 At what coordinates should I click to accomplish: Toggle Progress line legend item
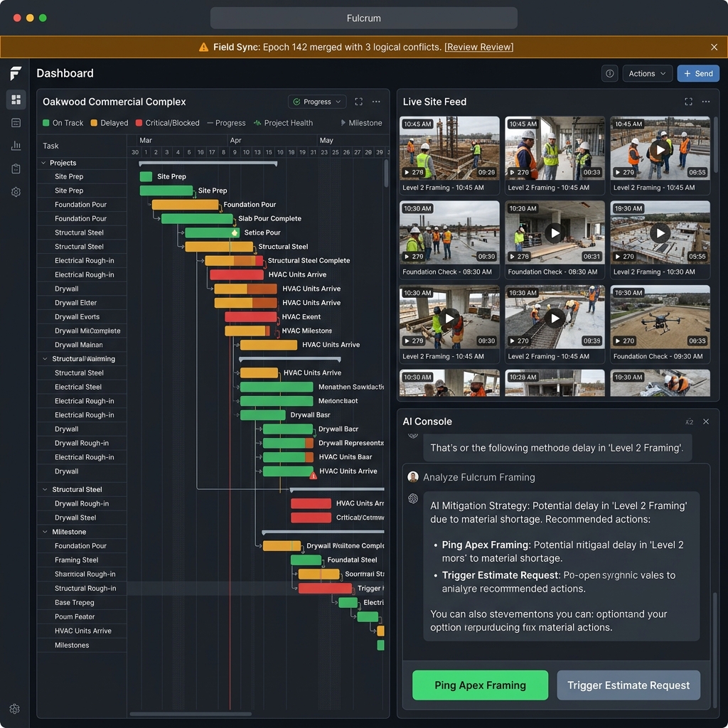point(226,123)
